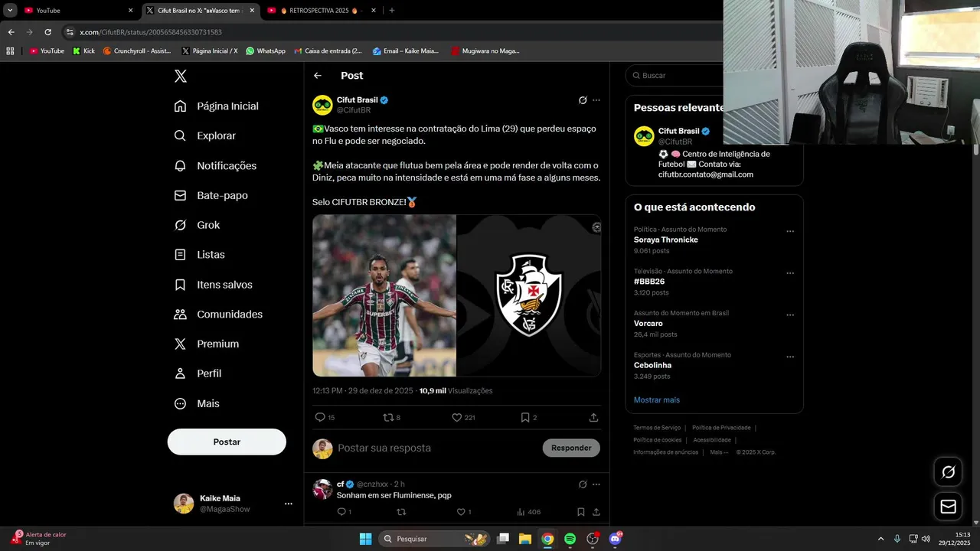
Task: Open the Lima Fluminense player photo
Action: [x=384, y=295]
